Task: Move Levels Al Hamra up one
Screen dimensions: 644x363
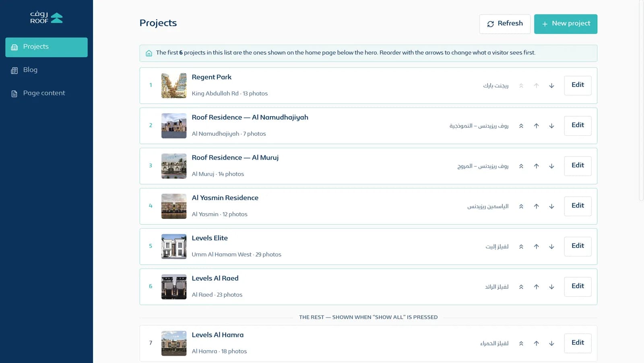Action: point(537,343)
